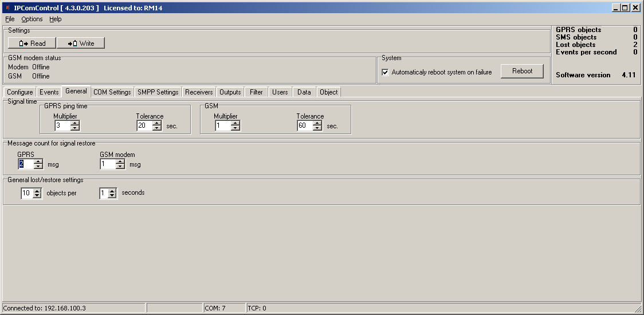Open the SMPP Settings tab
Viewport: 644px width, 315px height.
(158, 92)
